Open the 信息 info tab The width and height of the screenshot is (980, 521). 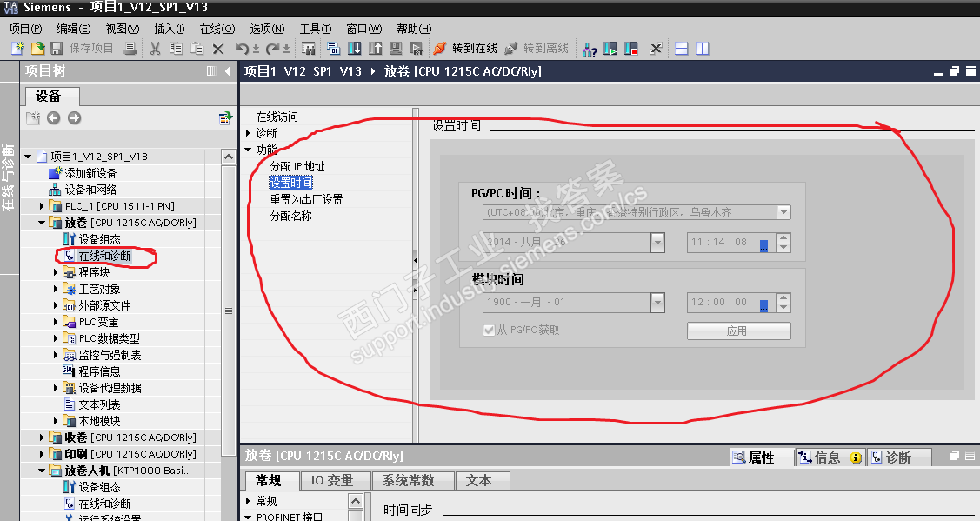830,458
